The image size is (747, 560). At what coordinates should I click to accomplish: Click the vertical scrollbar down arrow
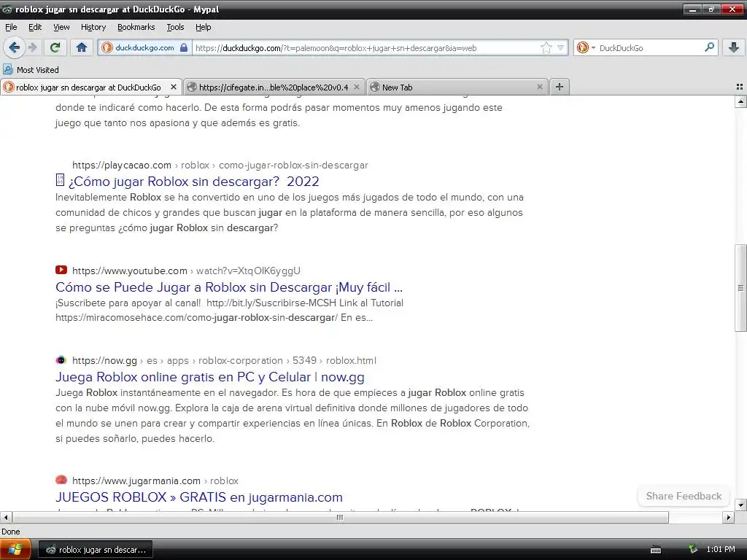coord(740,505)
